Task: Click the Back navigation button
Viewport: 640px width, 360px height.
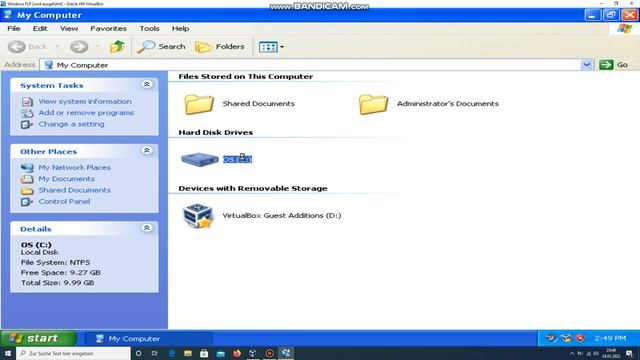Action: pos(27,47)
